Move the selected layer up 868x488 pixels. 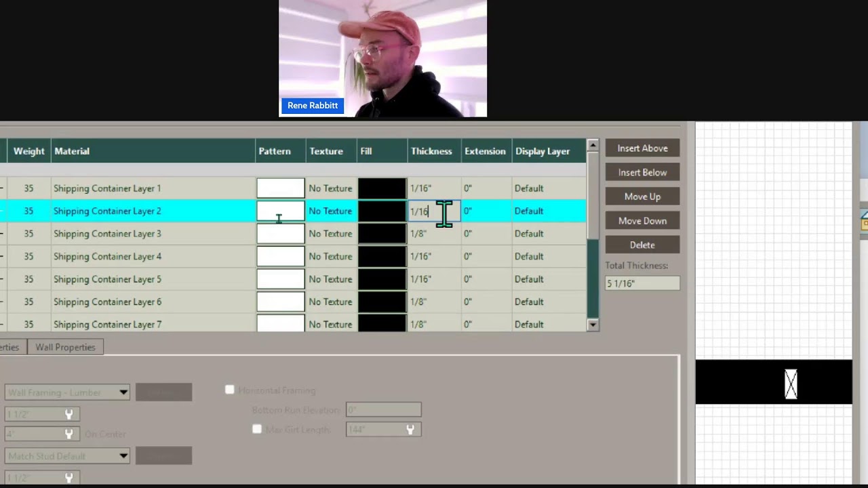coord(642,197)
